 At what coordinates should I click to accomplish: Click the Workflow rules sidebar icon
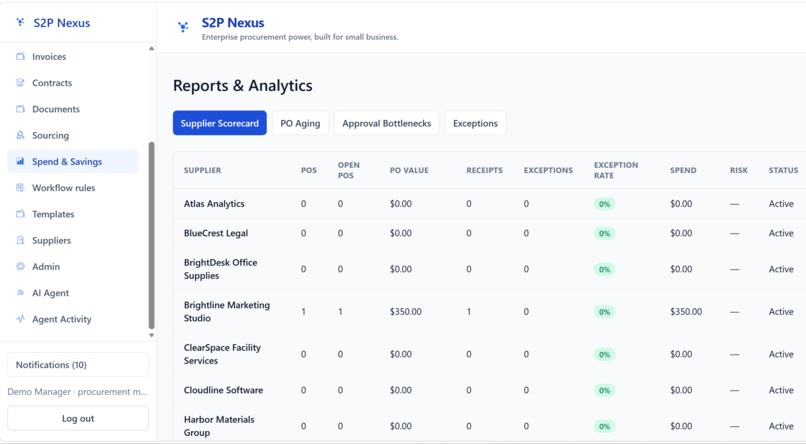point(20,188)
